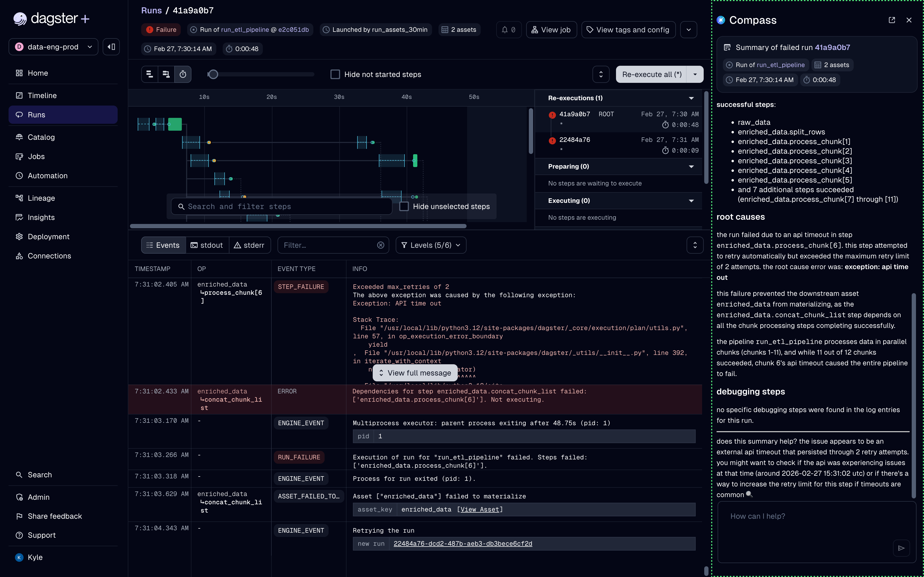
Task: Click the View job button
Action: [x=551, y=30]
